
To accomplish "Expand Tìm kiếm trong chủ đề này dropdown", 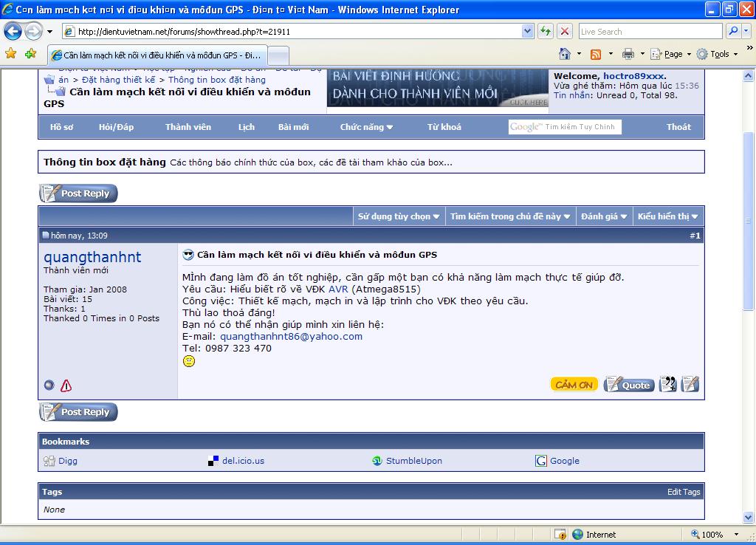I will [x=510, y=216].
